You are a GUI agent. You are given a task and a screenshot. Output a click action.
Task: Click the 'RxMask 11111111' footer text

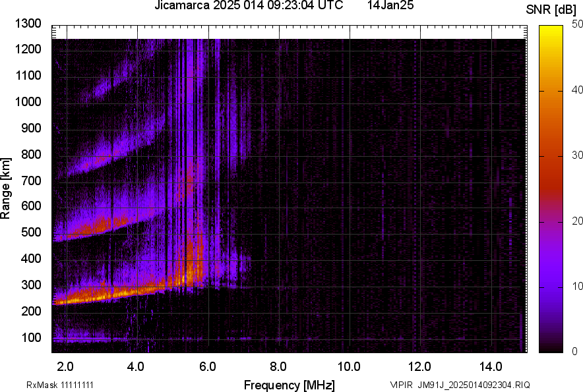click(60, 385)
